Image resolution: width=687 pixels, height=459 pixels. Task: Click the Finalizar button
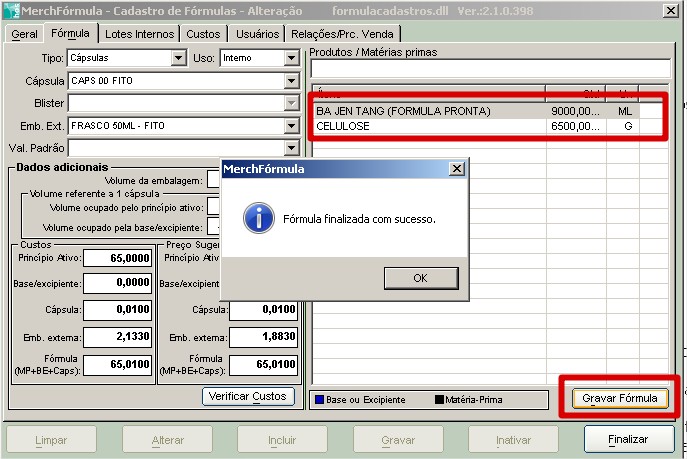[629, 439]
